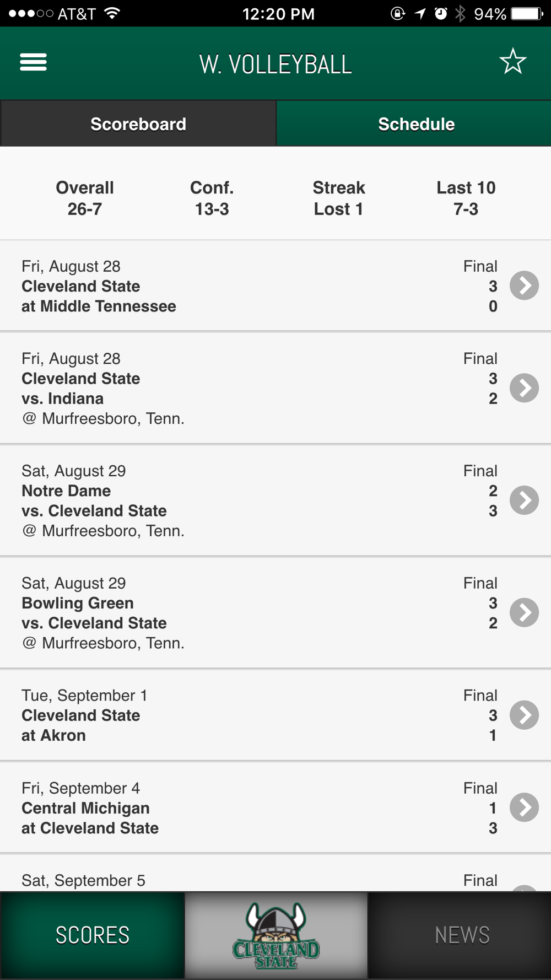
Task: Open Central Michigan game chevron
Action: click(523, 807)
